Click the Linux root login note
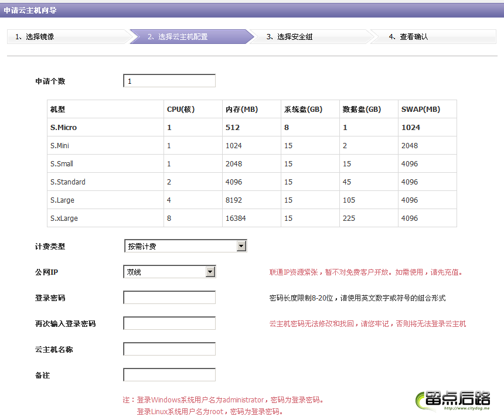 coord(210,411)
